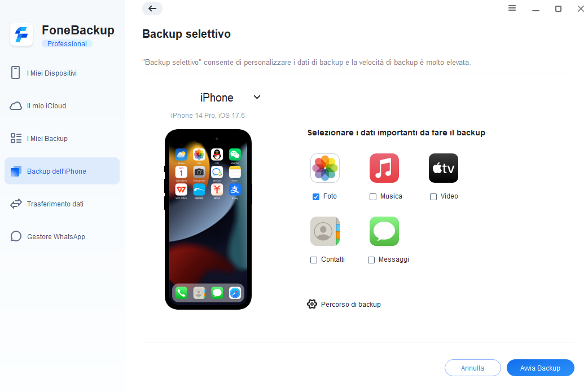Tick the Video checkbox

click(x=433, y=197)
